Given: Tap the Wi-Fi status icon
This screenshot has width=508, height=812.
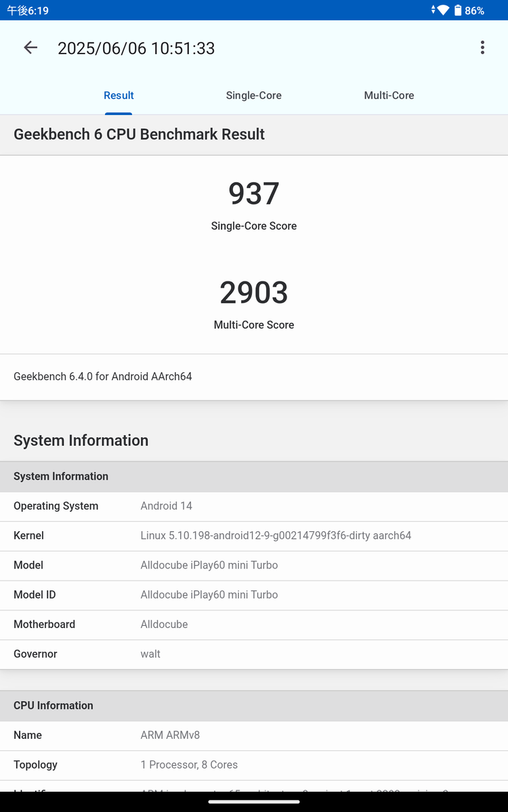Looking at the screenshot, I should 443,10.
